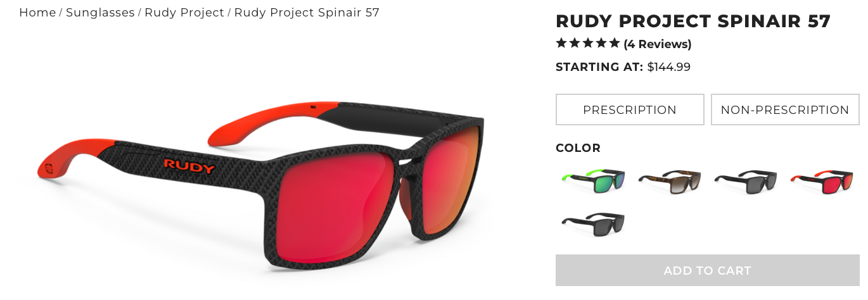Viewport: 868px width, 300px height.
Task: Choose the Prescription option
Action: coord(630,109)
